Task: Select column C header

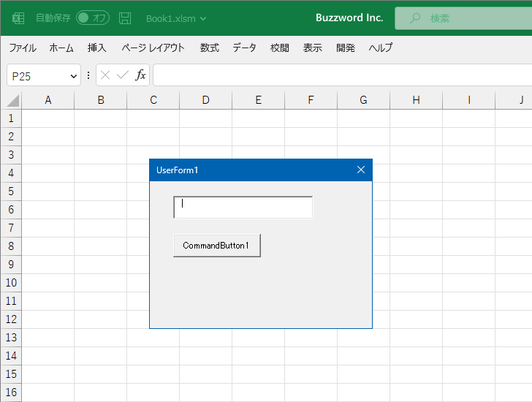Action: click(153, 100)
